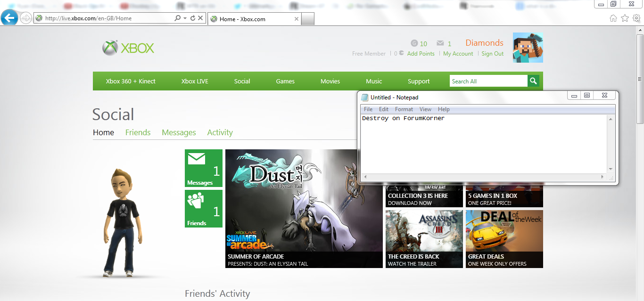Select the Home sub-tab under Social
The height and width of the screenshot is (301, 644).
103,132
